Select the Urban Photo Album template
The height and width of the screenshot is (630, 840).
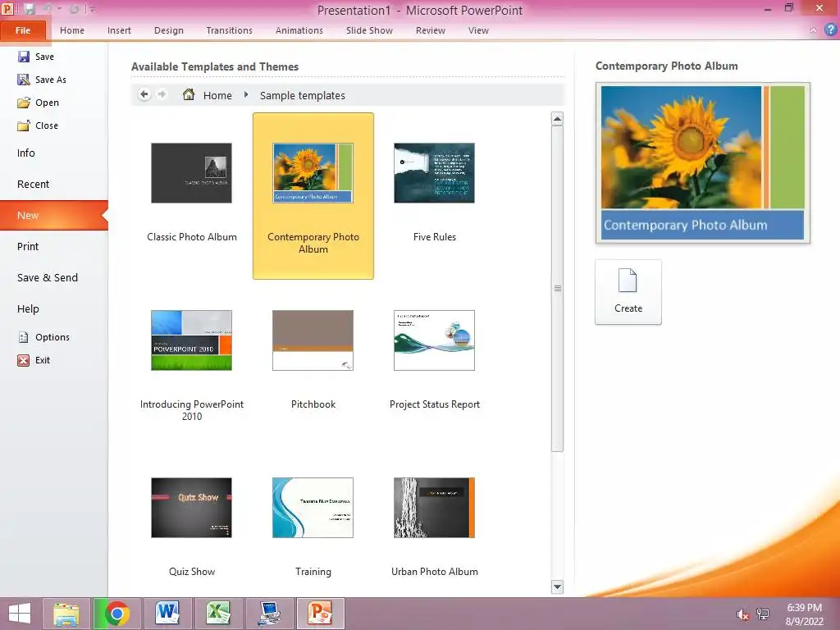[x=435, y=527]
